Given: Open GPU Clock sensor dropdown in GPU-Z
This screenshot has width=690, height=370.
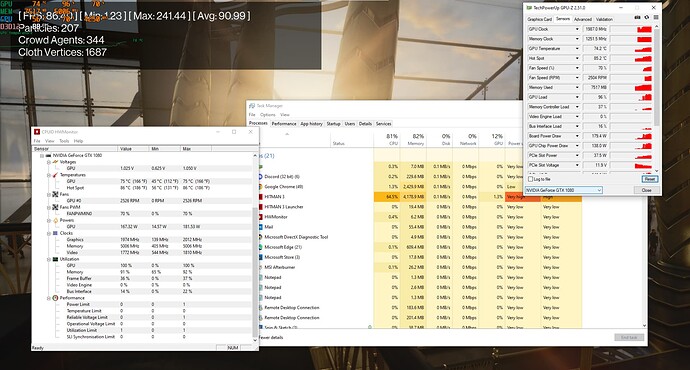Looking at the screenshot, I should [577, 29].
